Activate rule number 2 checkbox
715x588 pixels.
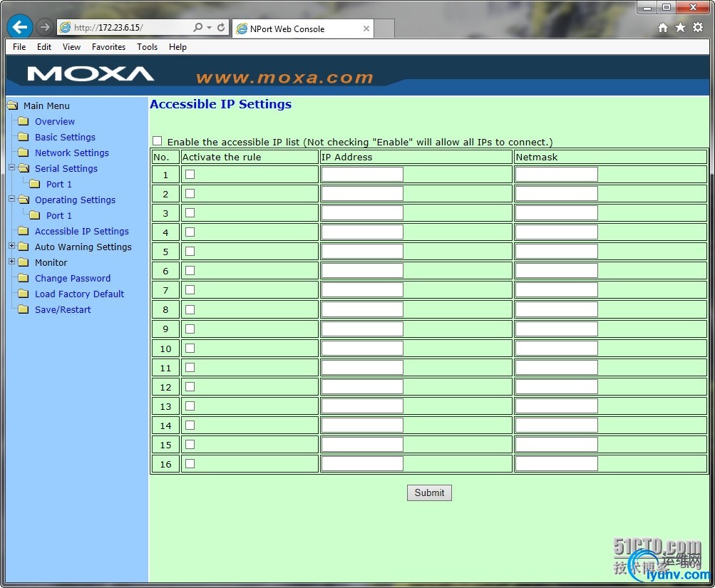(x=190, y=193)
